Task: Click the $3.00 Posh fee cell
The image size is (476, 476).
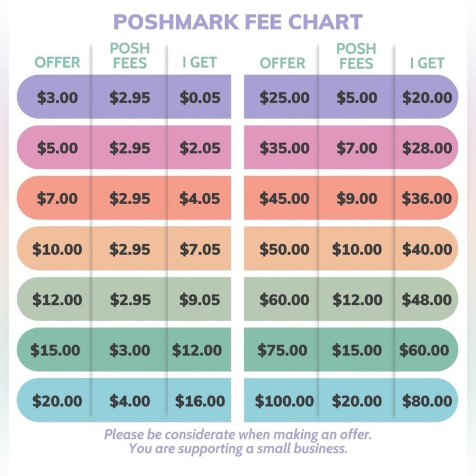Action: [130, 350]
